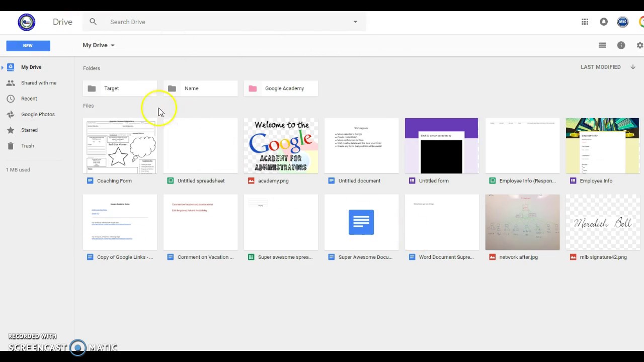Select the Untitled form thumbnail

tap(442, 146)
